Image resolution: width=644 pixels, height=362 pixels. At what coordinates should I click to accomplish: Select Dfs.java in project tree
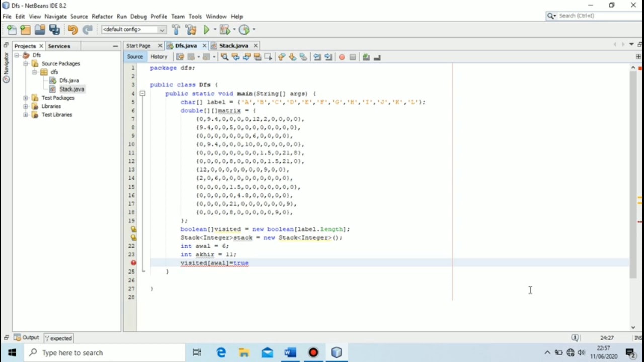[x=69, y=80]
